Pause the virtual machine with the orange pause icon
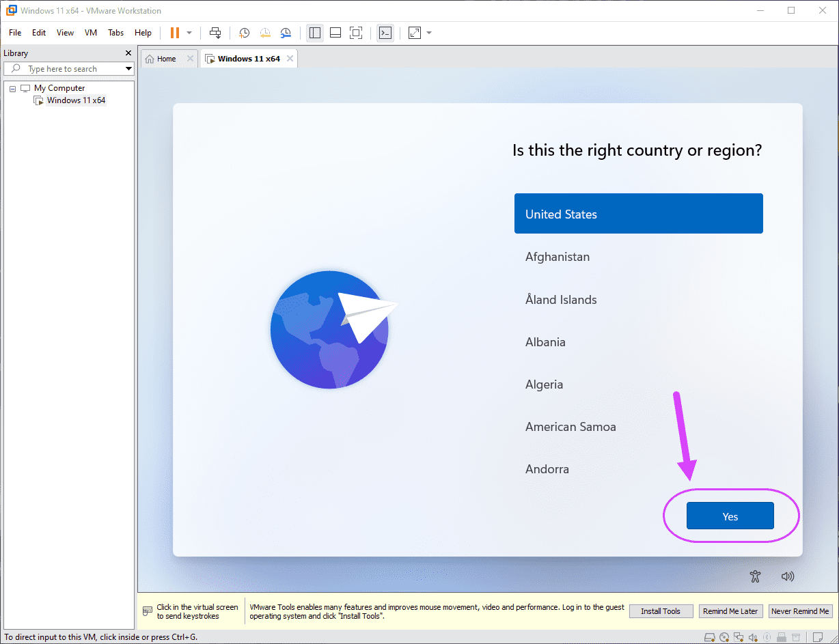 174,33
